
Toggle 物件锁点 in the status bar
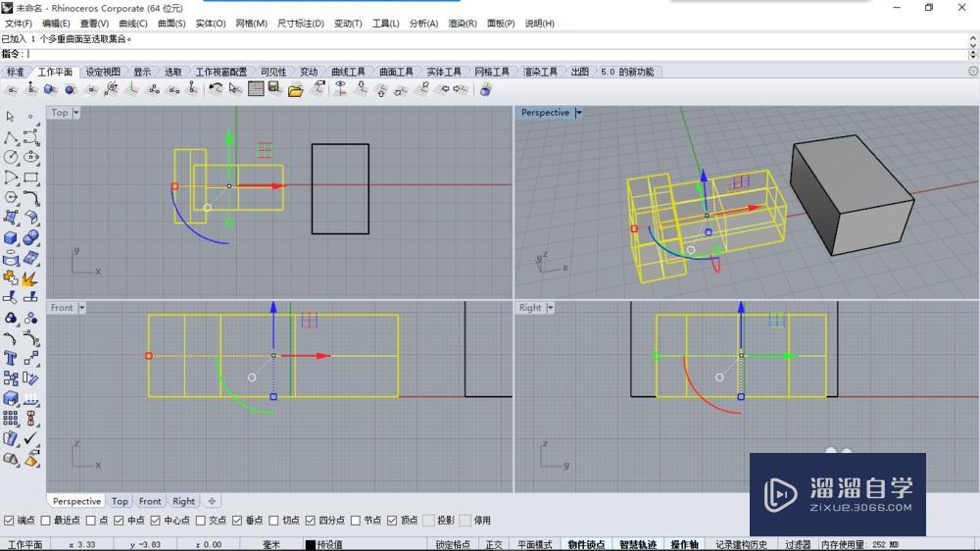coord(586,545)
